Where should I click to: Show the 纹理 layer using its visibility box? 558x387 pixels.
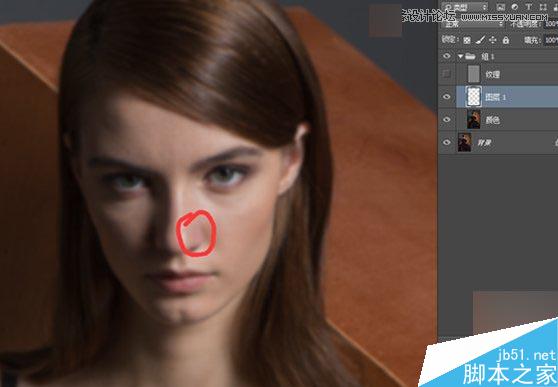(x=447, y=74)
